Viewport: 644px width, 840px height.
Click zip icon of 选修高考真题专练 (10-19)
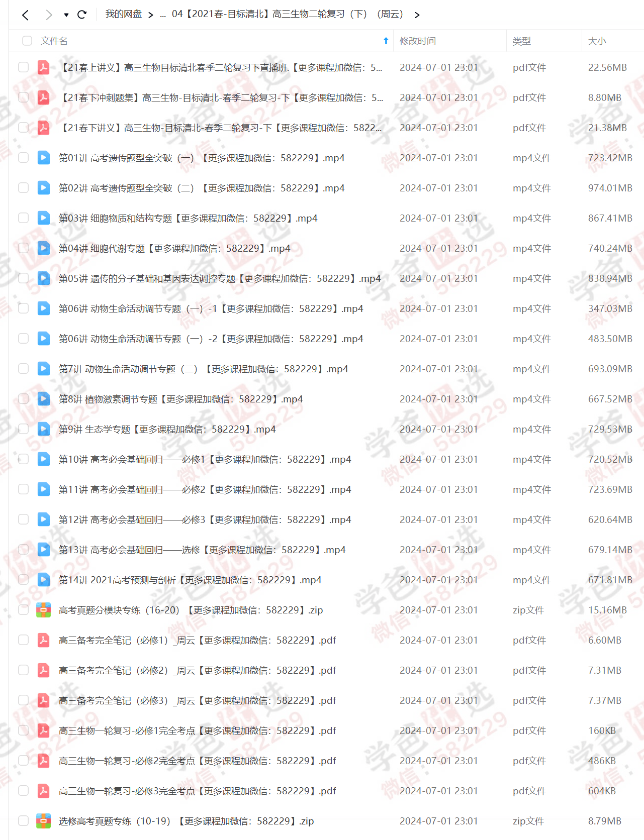[44, 821]
